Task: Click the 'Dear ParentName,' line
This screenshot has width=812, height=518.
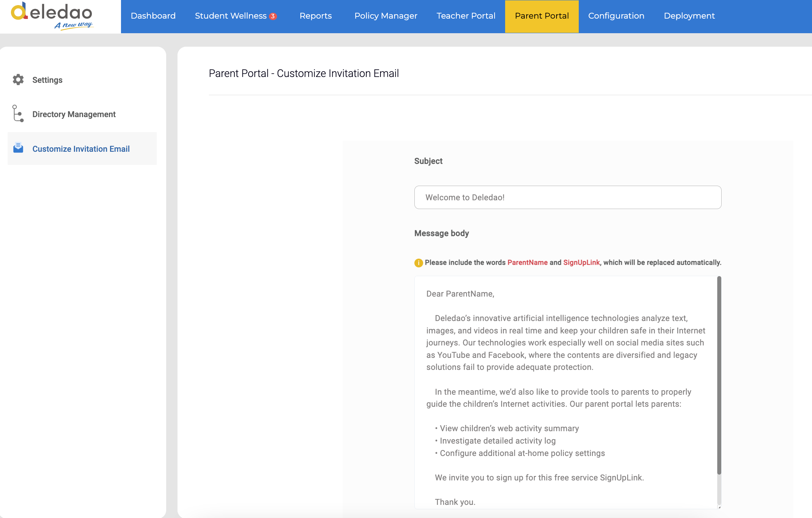Action: (460, 294)
